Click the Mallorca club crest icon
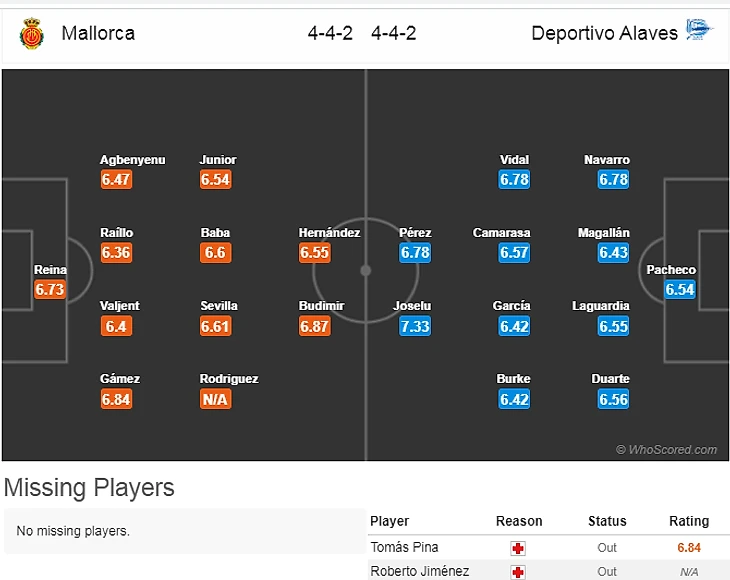 pyautogui.click(x=31, y=33)
